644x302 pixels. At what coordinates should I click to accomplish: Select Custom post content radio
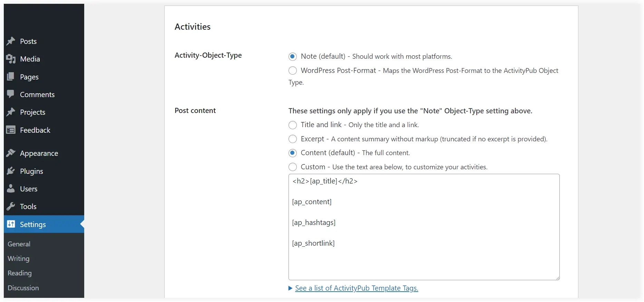pyautogui.click(x=293, y=167)
